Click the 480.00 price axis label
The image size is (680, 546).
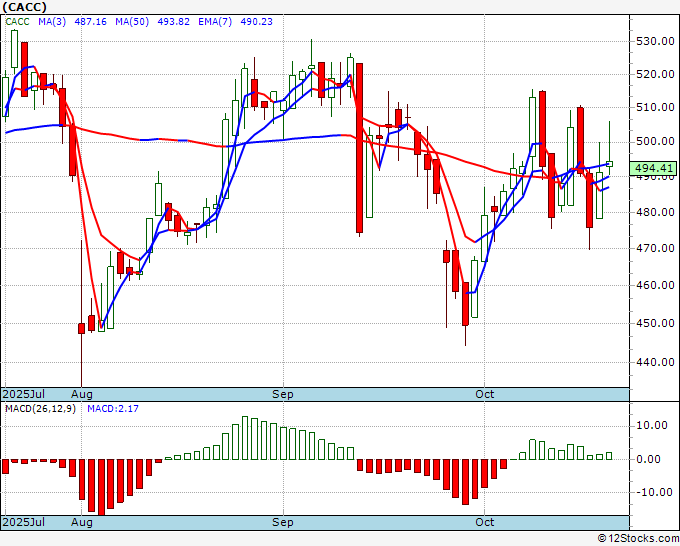pyautogui.click(x=655, y=213)
